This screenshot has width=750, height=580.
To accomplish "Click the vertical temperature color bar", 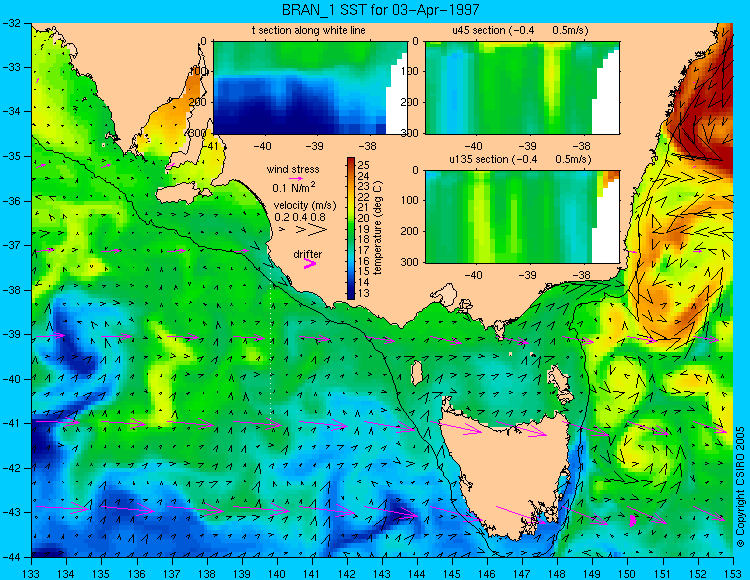I will 351,228.
